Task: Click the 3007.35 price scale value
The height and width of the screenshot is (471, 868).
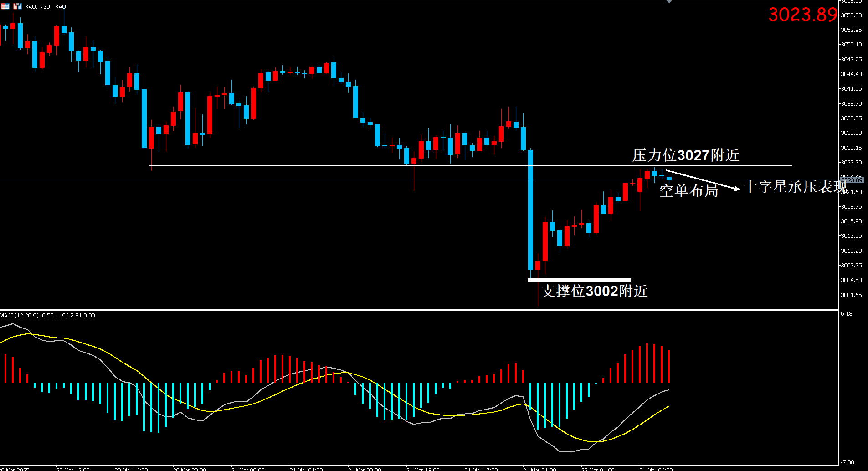Action: click(x=851, y=265)
